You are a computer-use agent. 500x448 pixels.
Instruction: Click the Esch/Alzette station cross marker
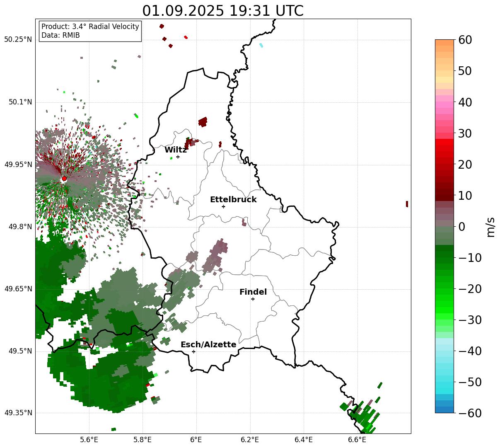tap(193, 351)
